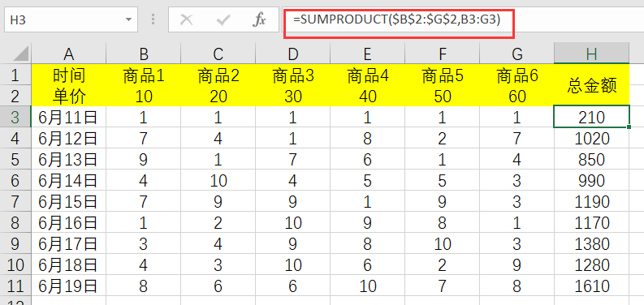Click the total cell 1020
The height and width of the screenshot is (305, 644).
tap(591, 138)
